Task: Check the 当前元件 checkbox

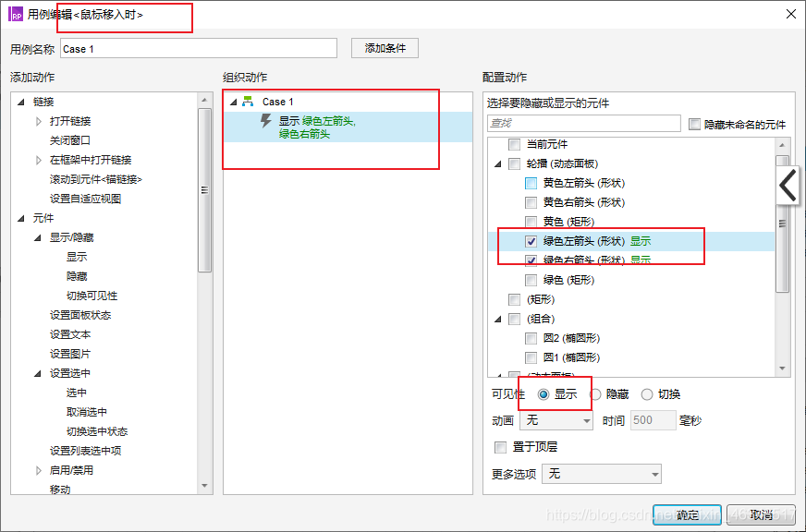Action: [514, 145]
